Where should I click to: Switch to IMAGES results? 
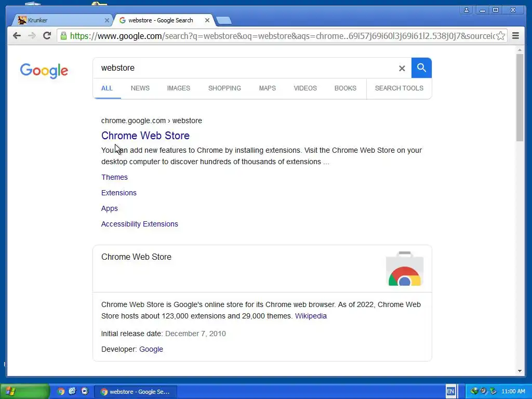click(x=179, y=88)
